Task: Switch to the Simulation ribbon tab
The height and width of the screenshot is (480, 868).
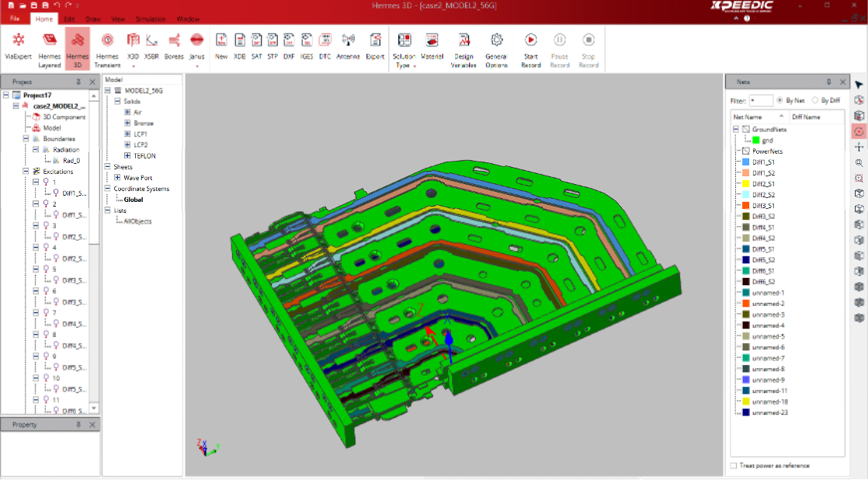Action: [150, 18]
